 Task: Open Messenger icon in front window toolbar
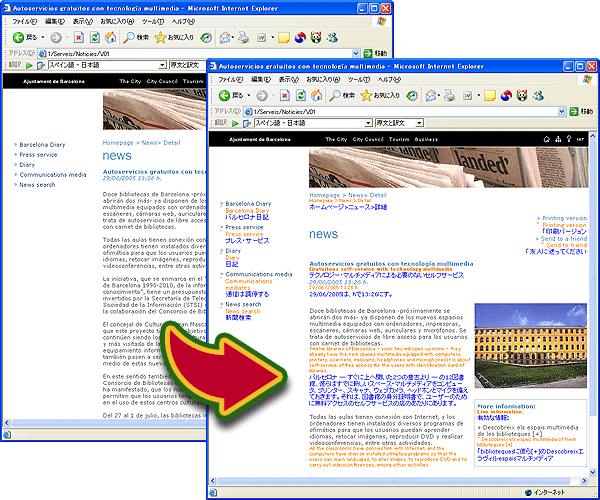click(x=538, y=95)
